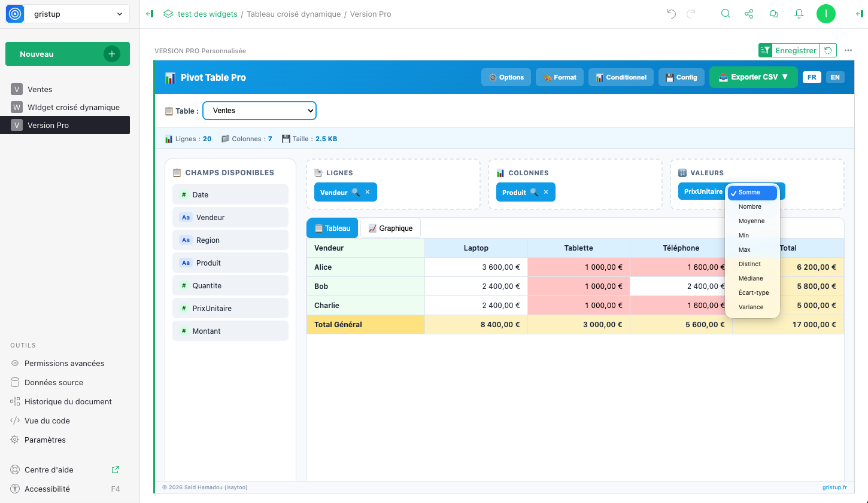The image size is (868, 503).
Task: Switch to the Graphique tab
Action: (x=390, y=228)
